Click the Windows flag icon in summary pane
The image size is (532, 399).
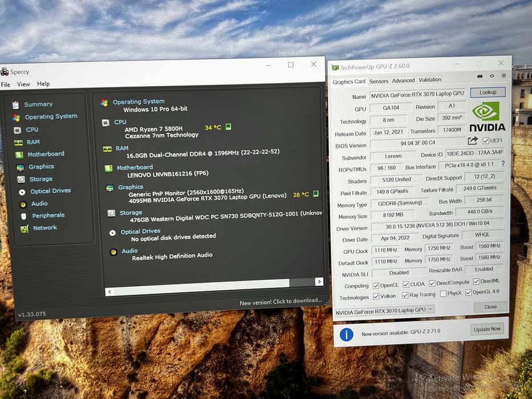click(x=104, y=103)
